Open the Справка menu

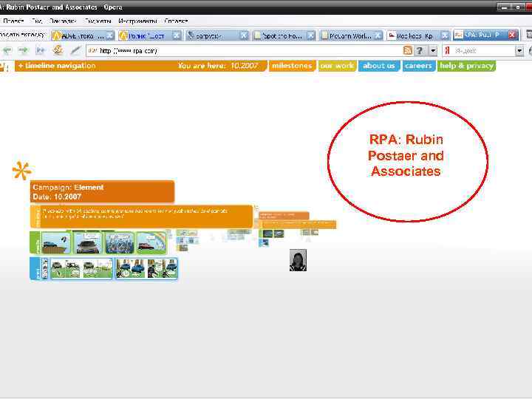click(176, 21)
